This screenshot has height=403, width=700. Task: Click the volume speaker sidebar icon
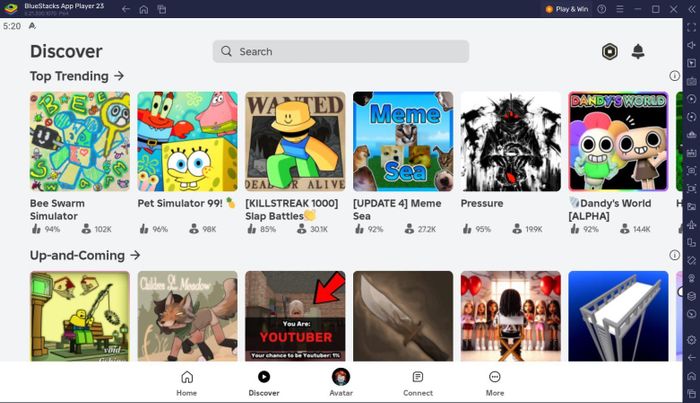coord(692,45)
